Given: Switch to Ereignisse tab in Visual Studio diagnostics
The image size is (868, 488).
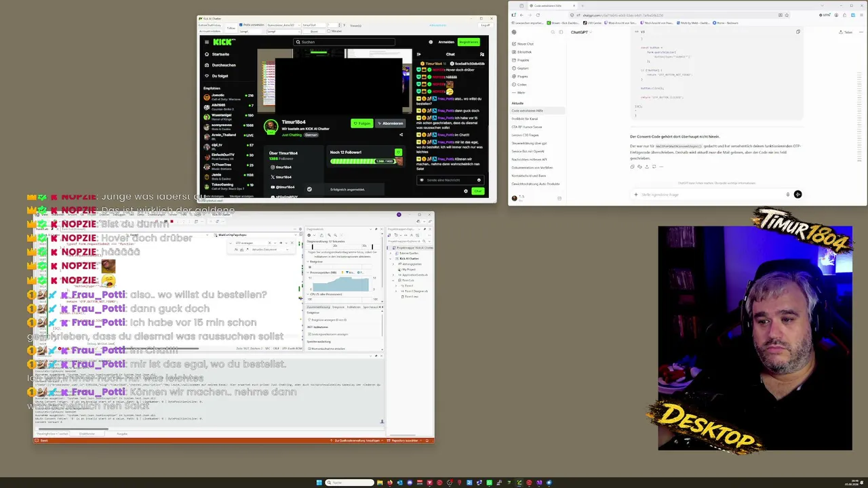Looking at the screenshot, I should coord(338,307).
